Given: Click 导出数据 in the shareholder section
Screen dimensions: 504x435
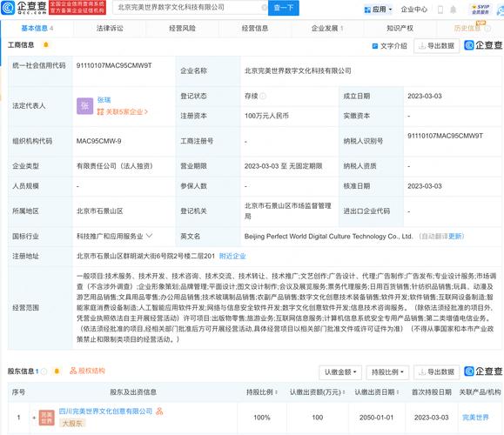Looking at the screenshot, I should point(436,372).
